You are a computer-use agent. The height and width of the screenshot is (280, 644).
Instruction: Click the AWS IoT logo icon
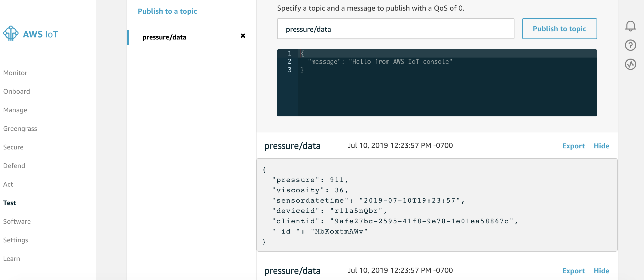pyautogui.click(x=11, y=34)
